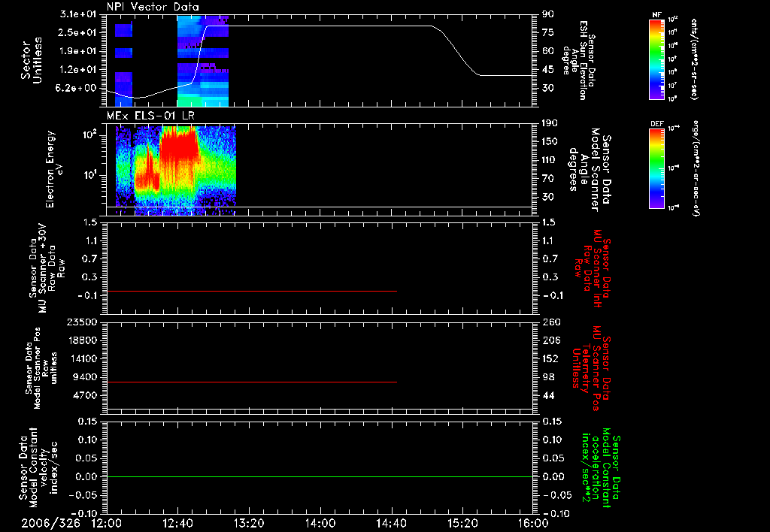Click the NF color scale bar
The width and height of the screenshot is (770, 532).
[657, 59]
